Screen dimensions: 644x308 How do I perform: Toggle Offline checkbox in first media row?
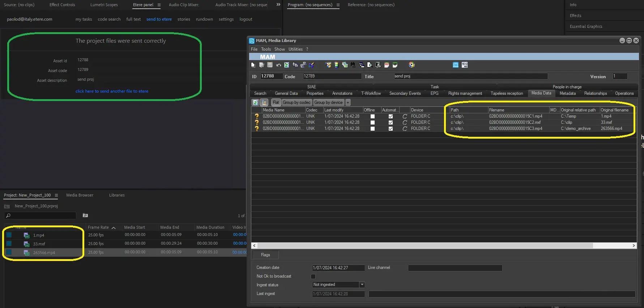pyautogui.click(x=372, y=117)
